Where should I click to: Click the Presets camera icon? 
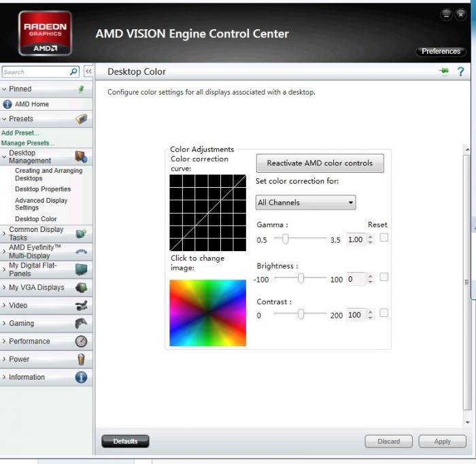pos(81,119)
